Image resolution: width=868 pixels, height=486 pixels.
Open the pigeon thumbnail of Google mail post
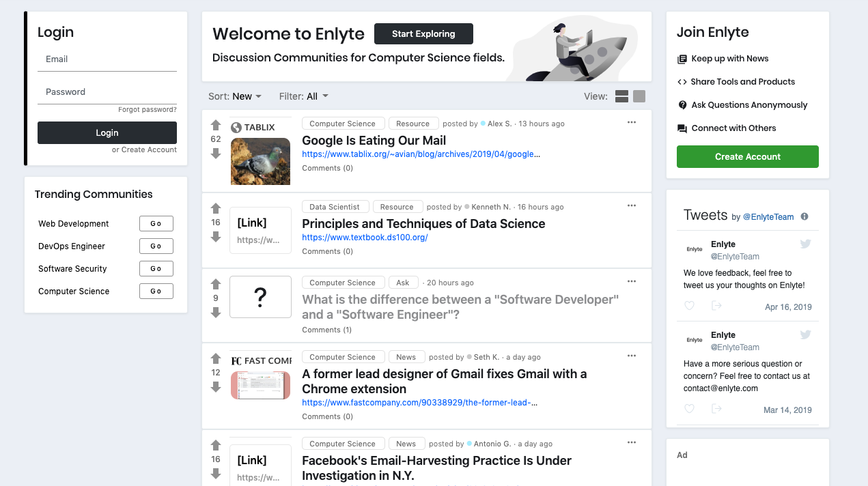(x=260, y=161)
